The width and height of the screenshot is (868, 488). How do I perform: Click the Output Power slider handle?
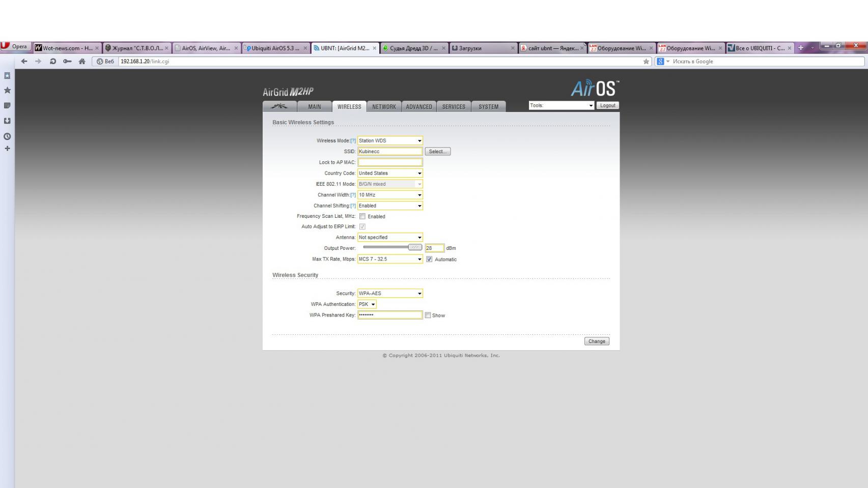[415, 247]
